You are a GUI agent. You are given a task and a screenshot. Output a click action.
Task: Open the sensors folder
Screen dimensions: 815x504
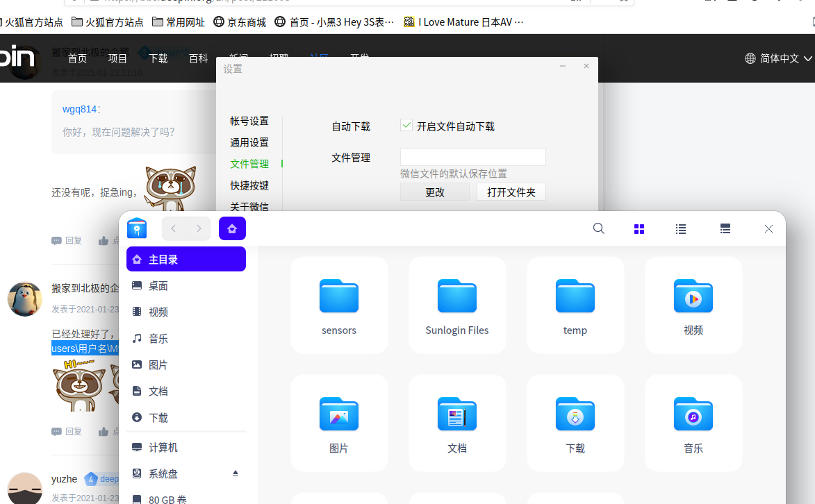coord(339,305)
